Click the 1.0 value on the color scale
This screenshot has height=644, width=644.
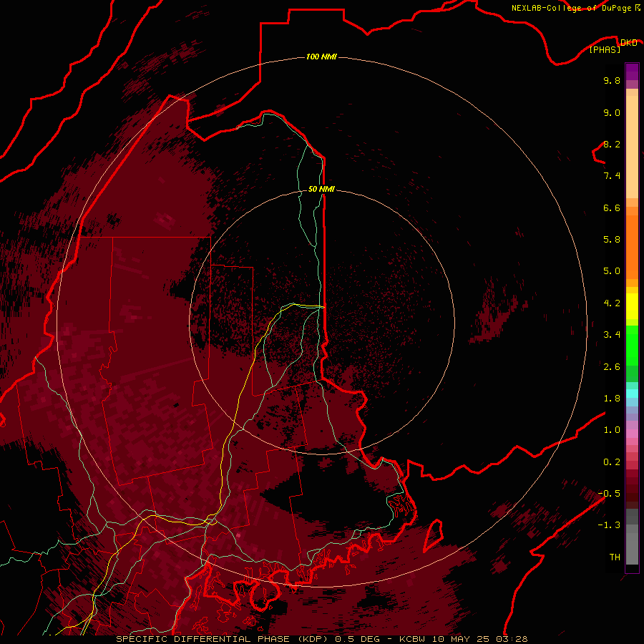[x=612, y=430]
